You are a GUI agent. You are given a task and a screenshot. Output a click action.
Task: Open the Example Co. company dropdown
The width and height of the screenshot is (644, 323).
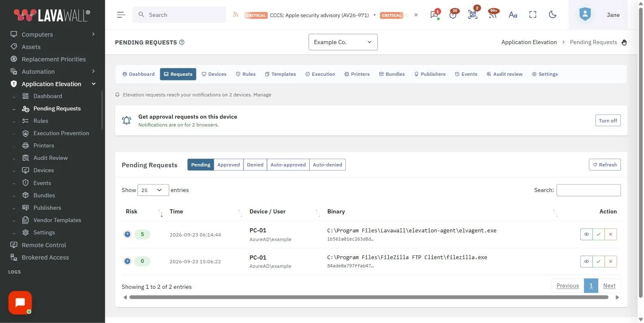[343, 42]
